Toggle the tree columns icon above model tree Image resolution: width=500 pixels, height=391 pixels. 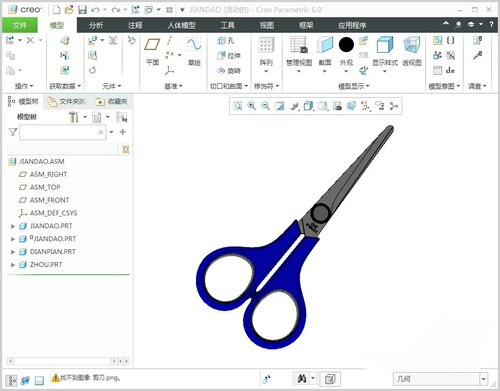pos(125,149)
